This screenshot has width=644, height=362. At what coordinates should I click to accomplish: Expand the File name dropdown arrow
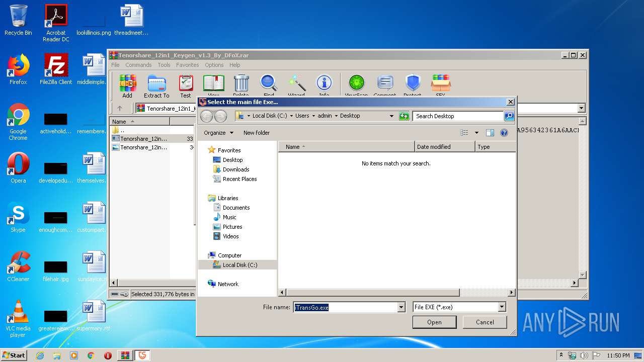(x=401, y=307)
